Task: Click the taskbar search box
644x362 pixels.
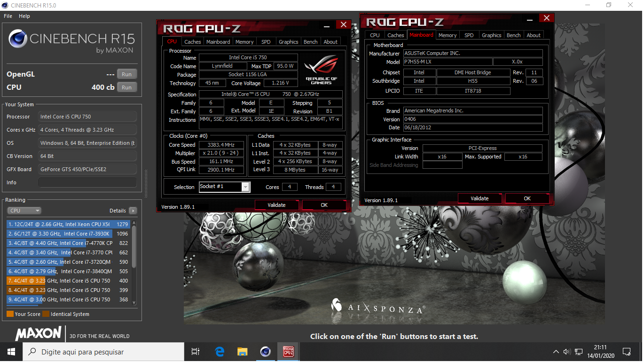Action: [x=103, y=352]
